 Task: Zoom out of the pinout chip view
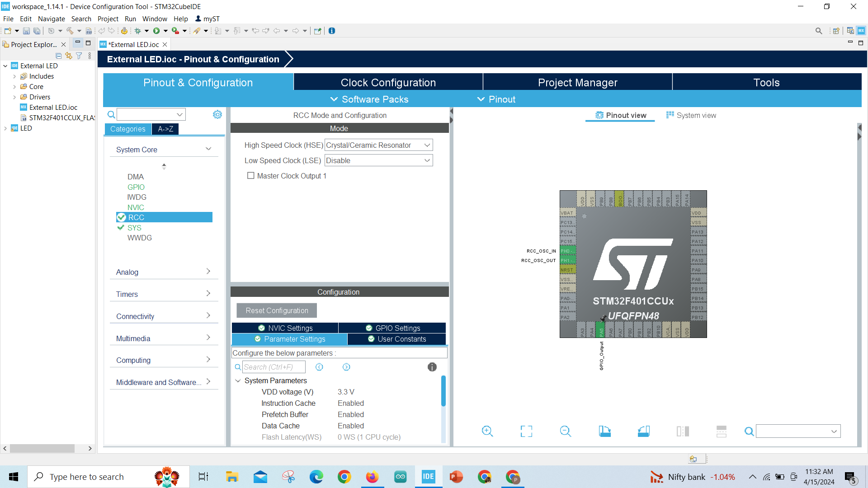pyautogui.click(x=566, y=431)
